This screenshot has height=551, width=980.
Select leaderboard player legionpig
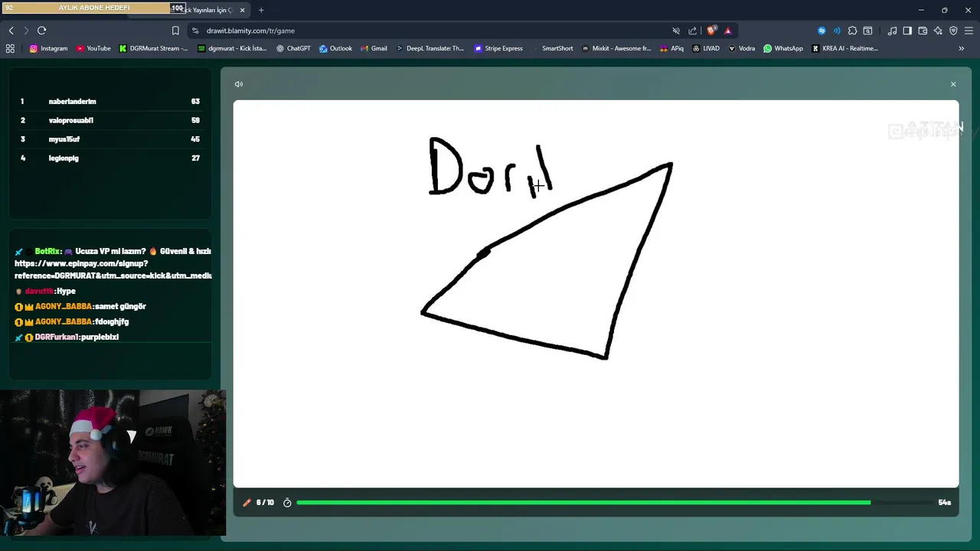tap(110, 158)
